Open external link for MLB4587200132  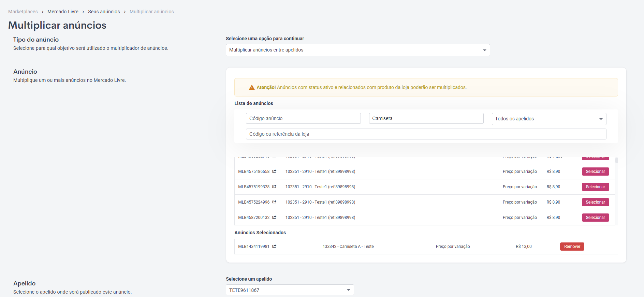274,217
